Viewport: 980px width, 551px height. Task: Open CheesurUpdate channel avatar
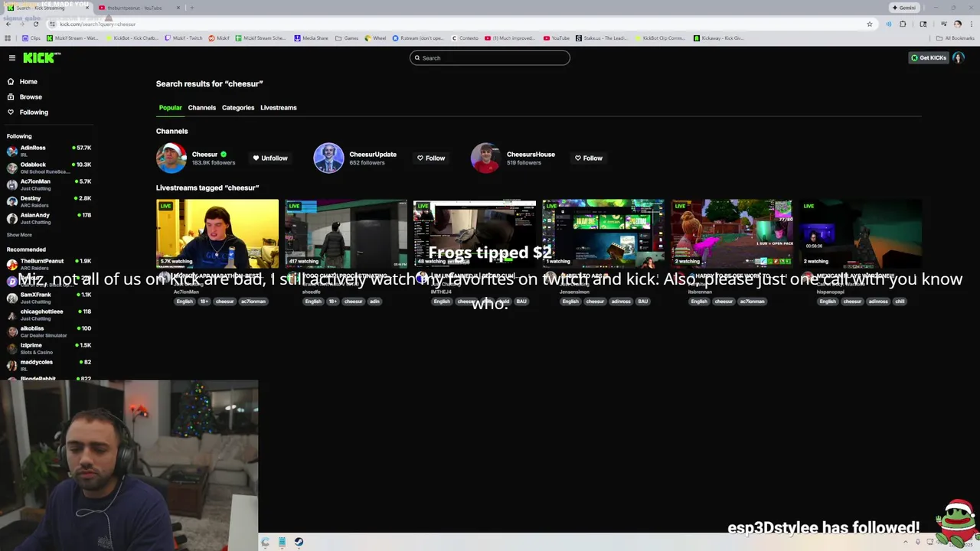[328, 158]
